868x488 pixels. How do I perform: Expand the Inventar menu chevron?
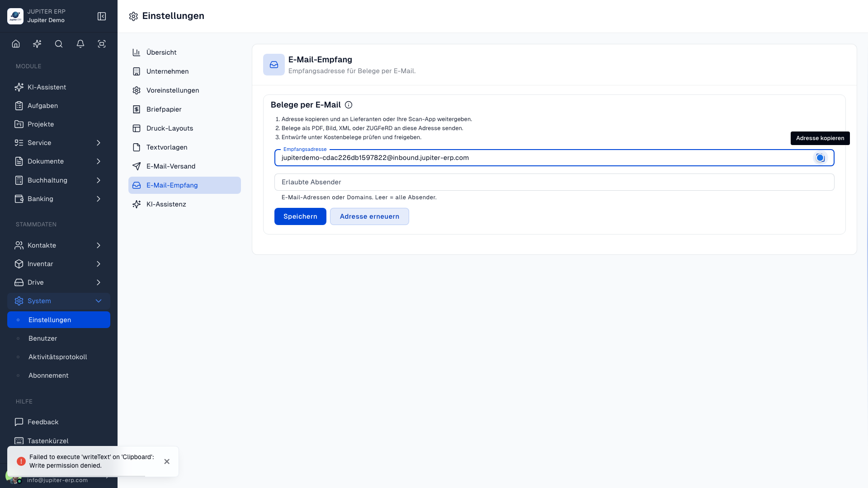pyautogui.click(x=99, y=264)
